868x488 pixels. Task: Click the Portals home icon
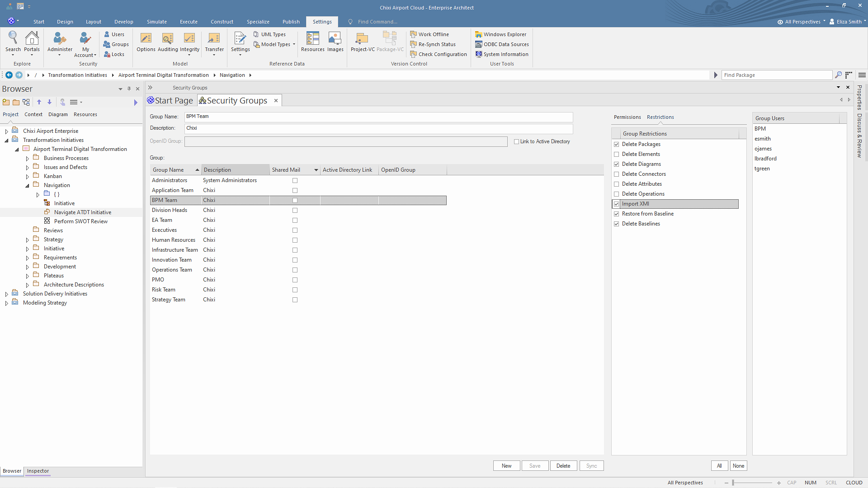click(32, 42)
